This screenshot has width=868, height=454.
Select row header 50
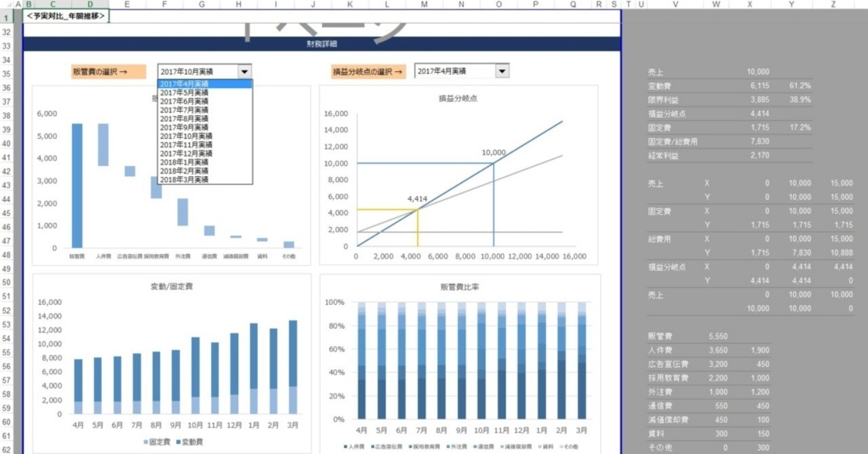click(x=7, y=282)
